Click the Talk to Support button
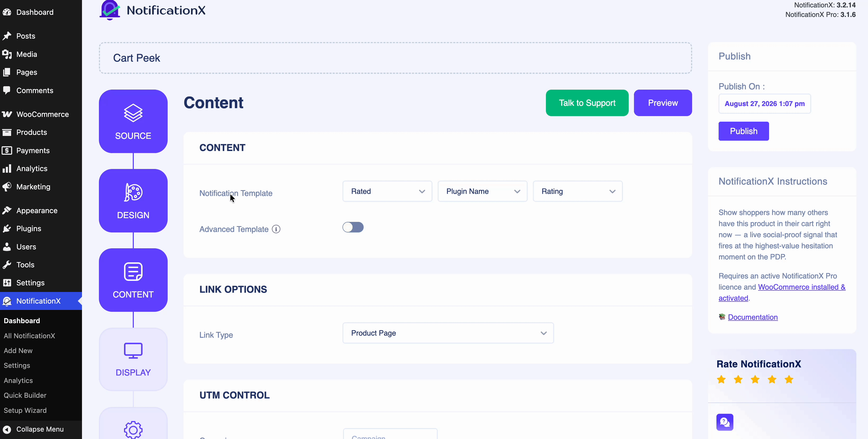The height and width of the screenshot is (439, 868). pyautogui.click(x=587, y=103)
